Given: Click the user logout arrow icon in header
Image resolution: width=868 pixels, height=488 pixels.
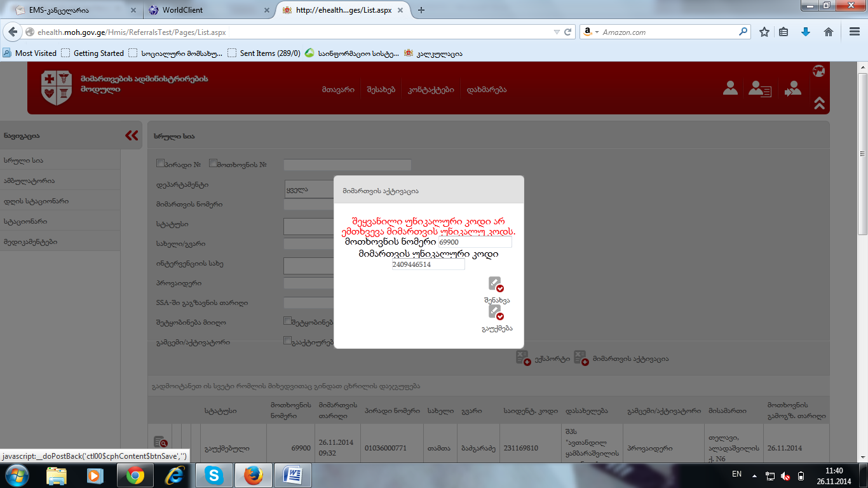Looking at the screenshot, I should click(792, 89).
